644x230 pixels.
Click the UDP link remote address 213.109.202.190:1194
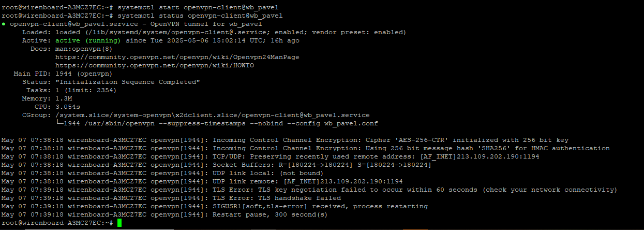pyautogui.click(x=342, y=181)
